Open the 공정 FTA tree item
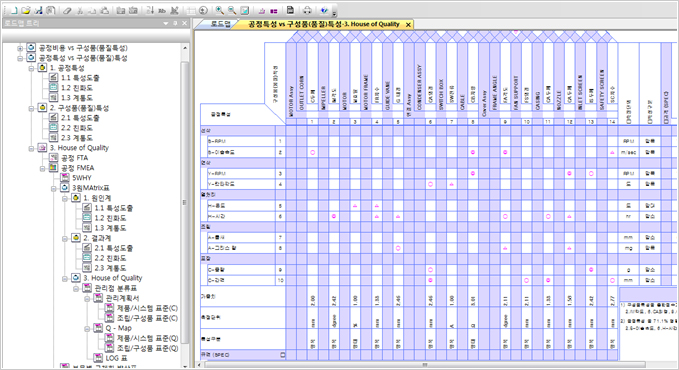The image size is (679, 370). point(74,158)
